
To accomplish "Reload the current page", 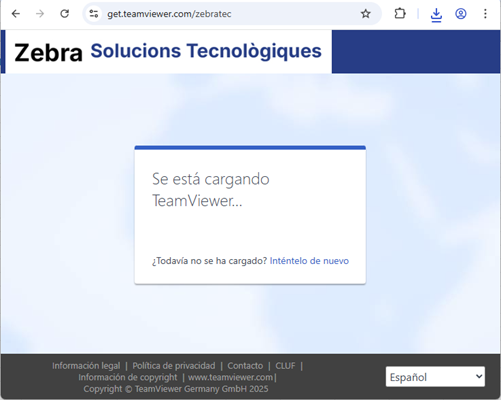I will point(64,14).
